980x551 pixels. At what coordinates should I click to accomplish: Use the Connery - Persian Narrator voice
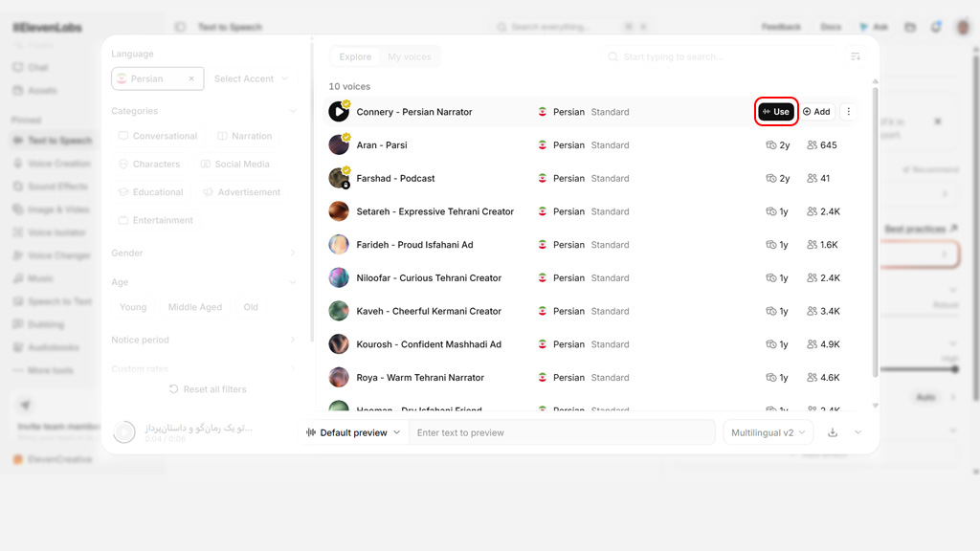click(776, 112)
